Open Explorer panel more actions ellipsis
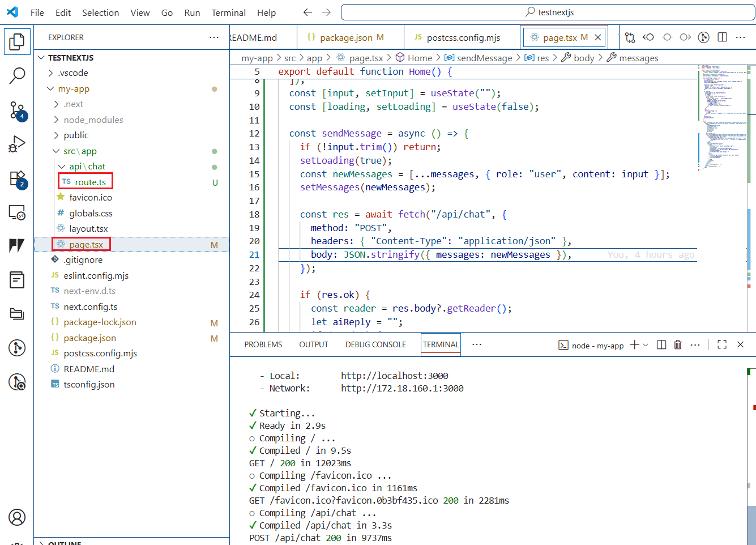 [213, 37]
